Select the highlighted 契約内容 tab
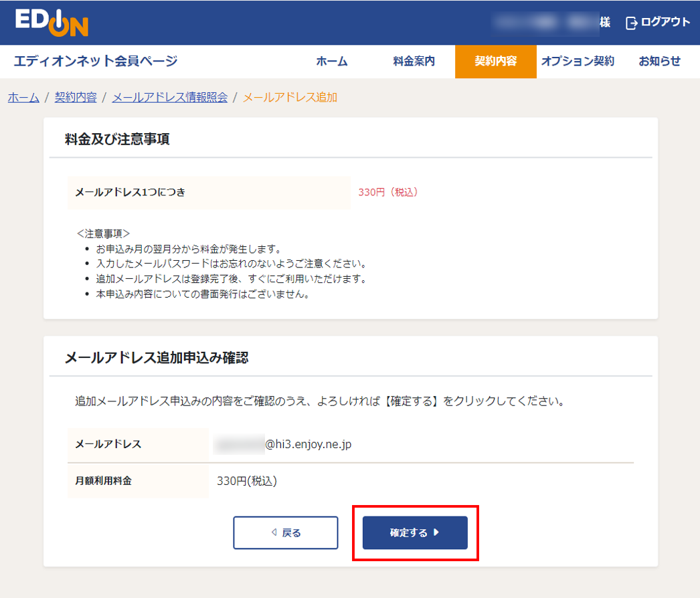Image resolution: width=700 pixels, height=598 pixels. [x=495, y=62]
